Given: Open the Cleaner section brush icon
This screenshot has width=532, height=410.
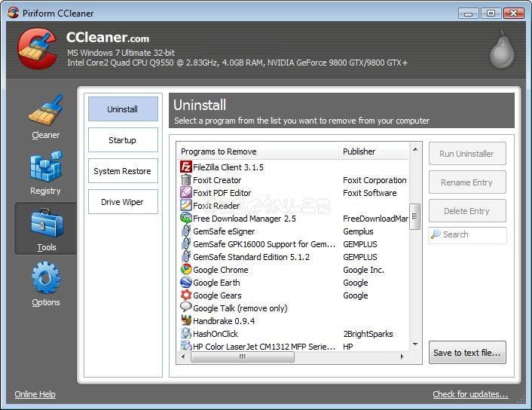Looking at the screenshot, I should tap(46, 110).
